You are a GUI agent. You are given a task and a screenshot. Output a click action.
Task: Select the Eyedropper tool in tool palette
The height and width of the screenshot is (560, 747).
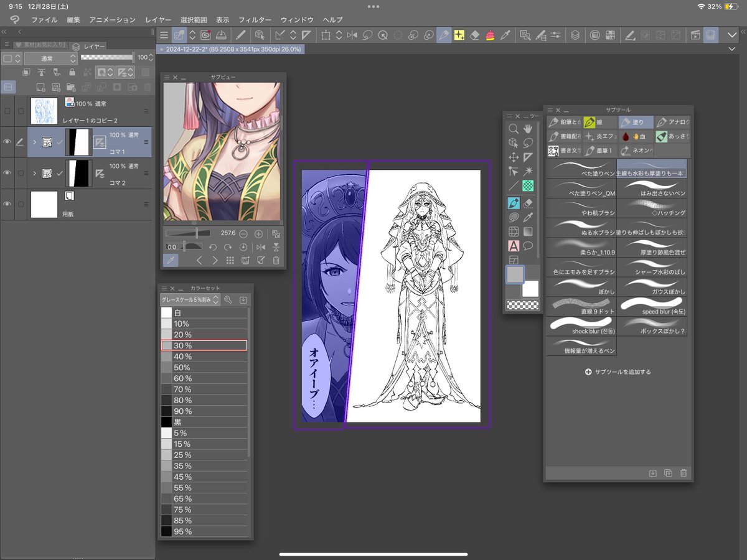point(529,217)
